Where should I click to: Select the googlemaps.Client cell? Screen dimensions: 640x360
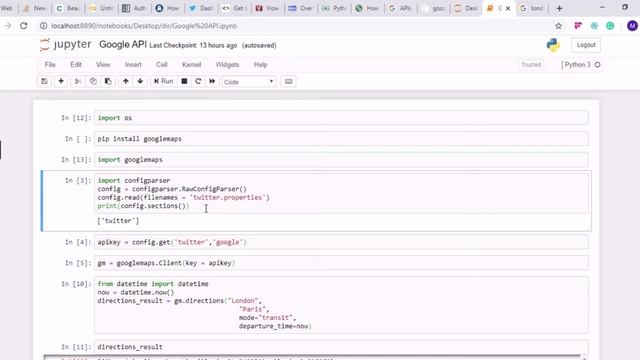pos(341,263)
